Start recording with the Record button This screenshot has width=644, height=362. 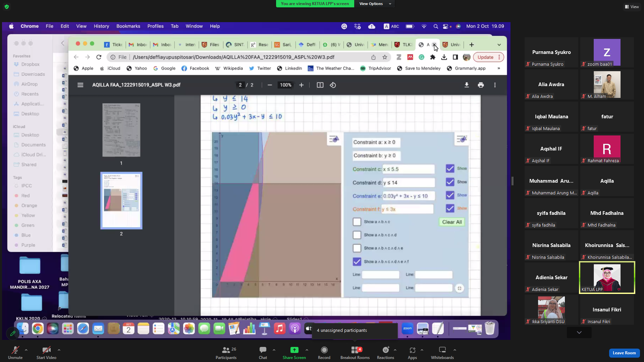pos(324,353)
